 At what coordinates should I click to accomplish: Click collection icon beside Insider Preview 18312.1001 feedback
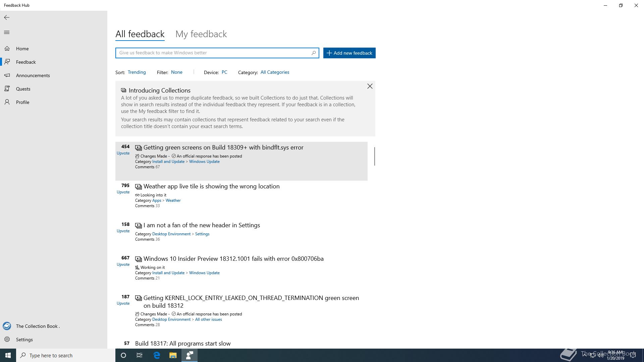click(139, 259)
